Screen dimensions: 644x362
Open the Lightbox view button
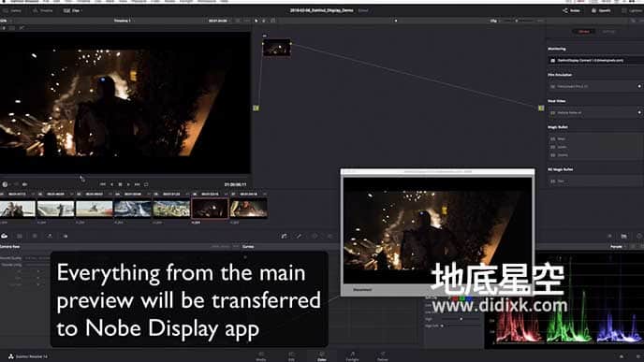coord(633,10)
